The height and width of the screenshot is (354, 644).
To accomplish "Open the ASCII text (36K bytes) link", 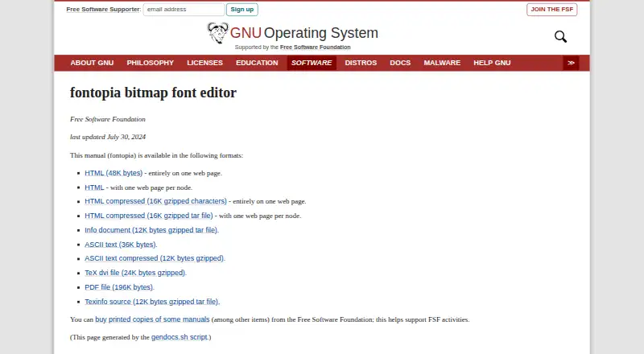I will pos(121,245).
